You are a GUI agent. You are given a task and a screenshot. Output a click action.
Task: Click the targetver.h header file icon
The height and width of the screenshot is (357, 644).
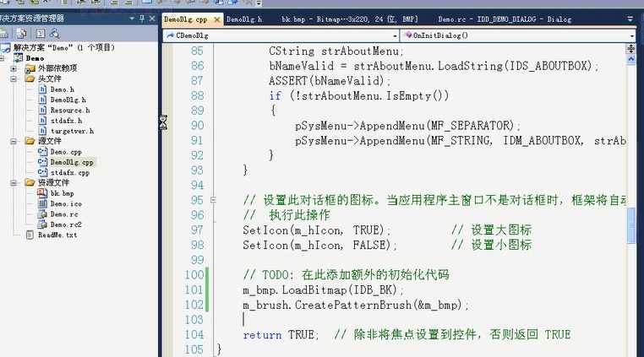click(42, 131)
